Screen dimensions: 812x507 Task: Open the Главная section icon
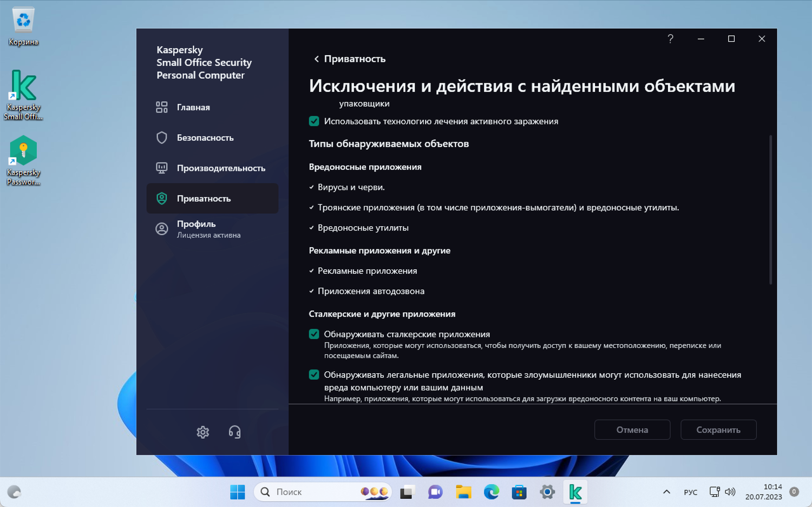point(161,107)
